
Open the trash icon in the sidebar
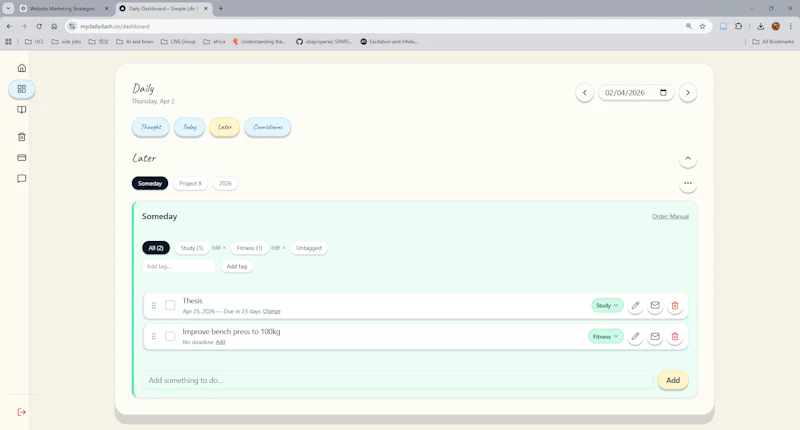21,137
